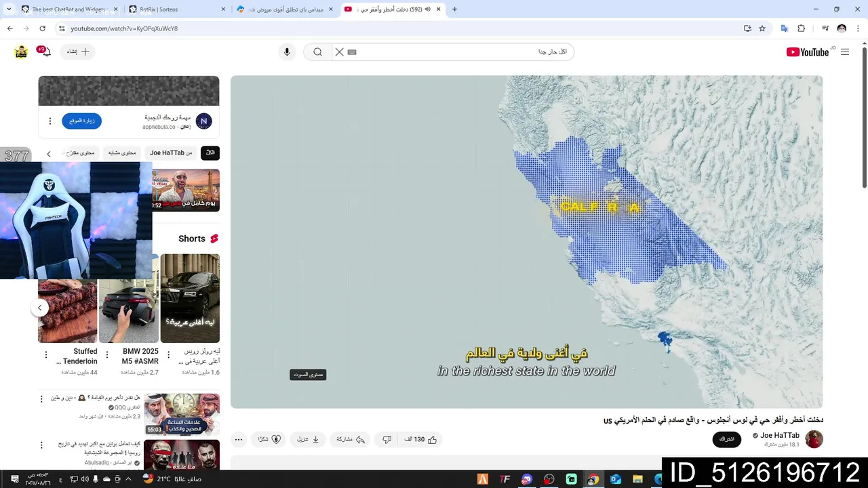Click the address bar URL
The width and height of the screenshot is (868, 488).
tap(124, 28)
